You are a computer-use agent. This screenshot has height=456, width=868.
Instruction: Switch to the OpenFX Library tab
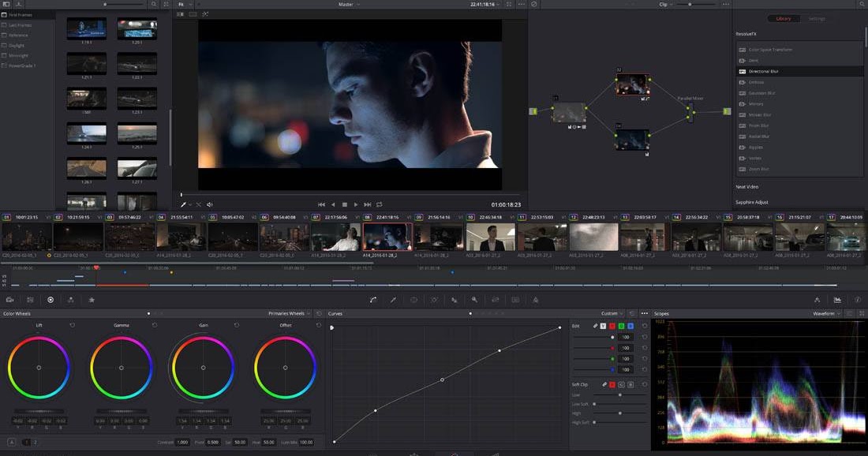[784, 19]
